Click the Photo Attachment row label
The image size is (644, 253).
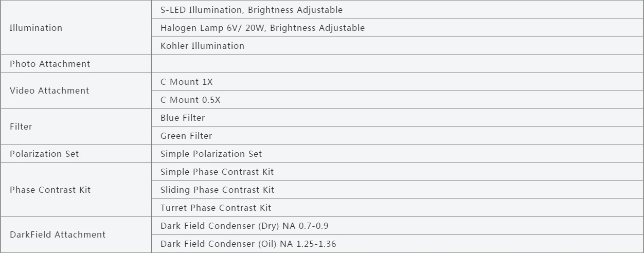pyautogui.click(x=50, y=64)
